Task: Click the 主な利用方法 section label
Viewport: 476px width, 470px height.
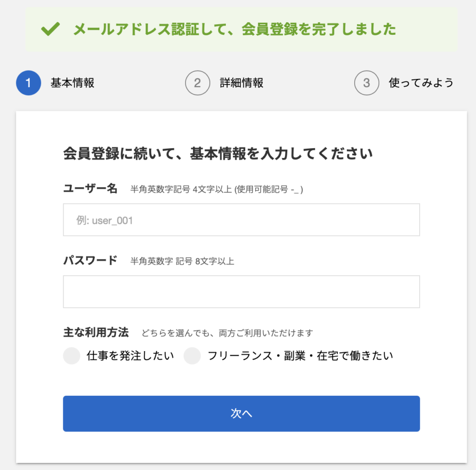Action: click(96, 333)
